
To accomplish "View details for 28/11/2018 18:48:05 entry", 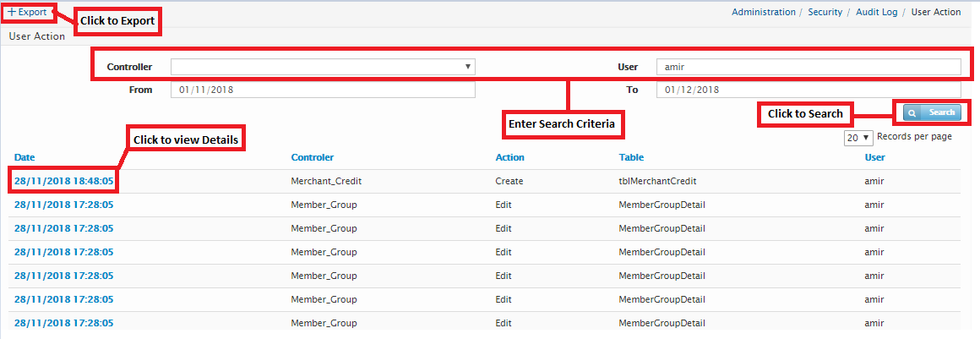I will (64, 181).
